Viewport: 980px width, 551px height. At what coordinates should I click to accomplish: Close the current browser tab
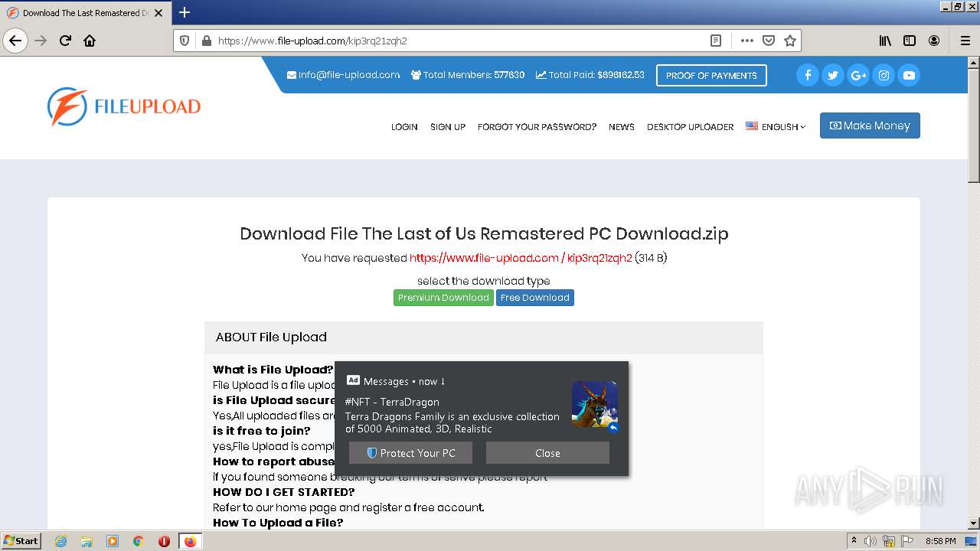[x=159, y=13]
